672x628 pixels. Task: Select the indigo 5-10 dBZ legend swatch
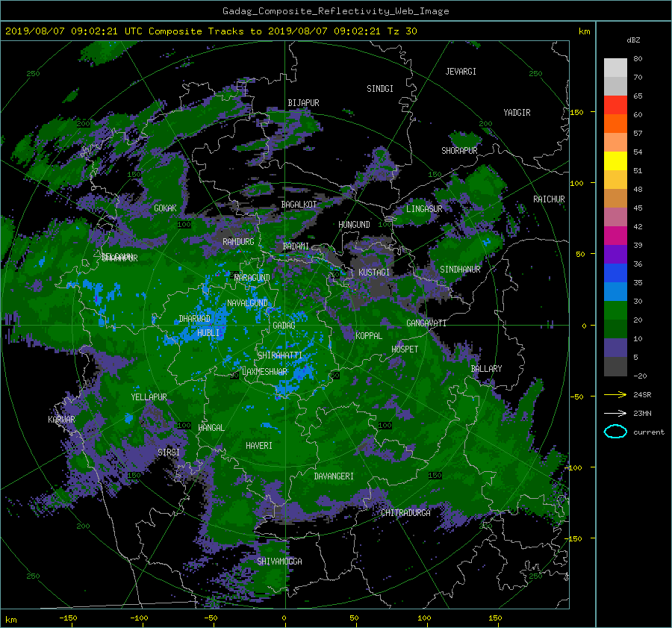tap(615, 348)
